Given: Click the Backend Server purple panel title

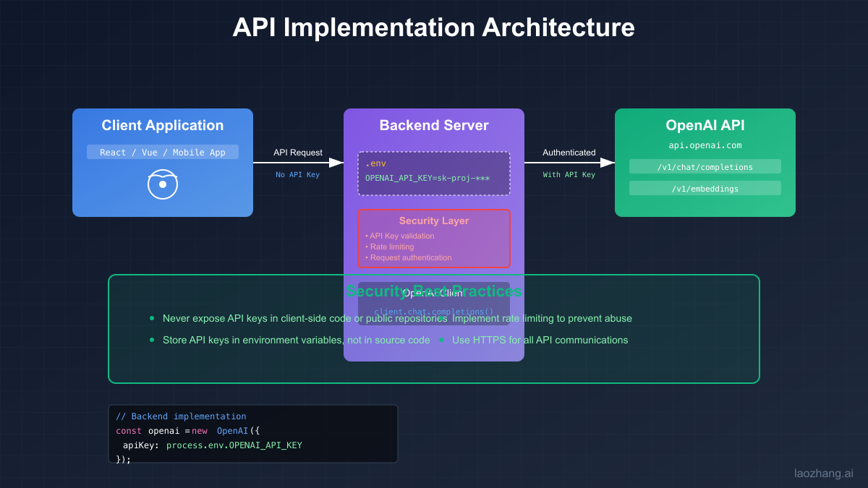Looking at the screenshot, I should coord(433,125).
